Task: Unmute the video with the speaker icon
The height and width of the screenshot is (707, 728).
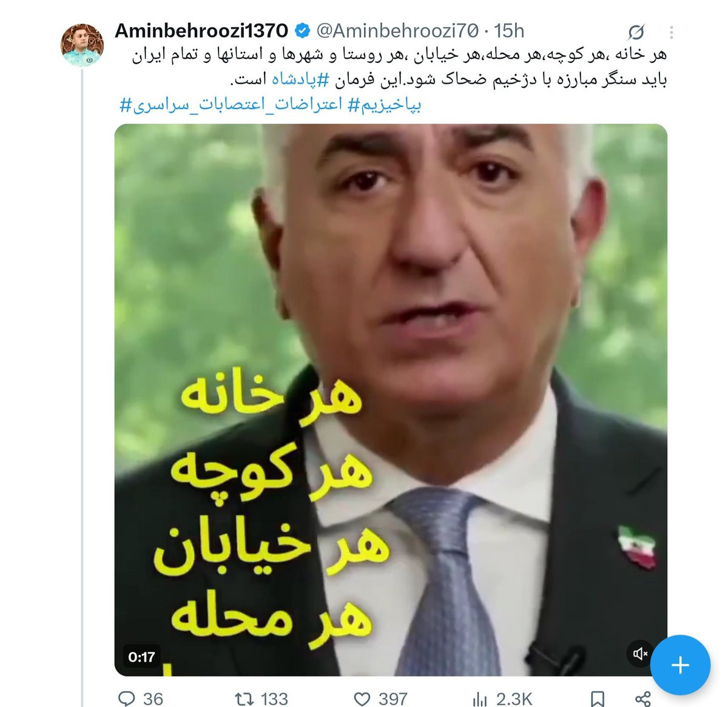Action: (640, 653)
